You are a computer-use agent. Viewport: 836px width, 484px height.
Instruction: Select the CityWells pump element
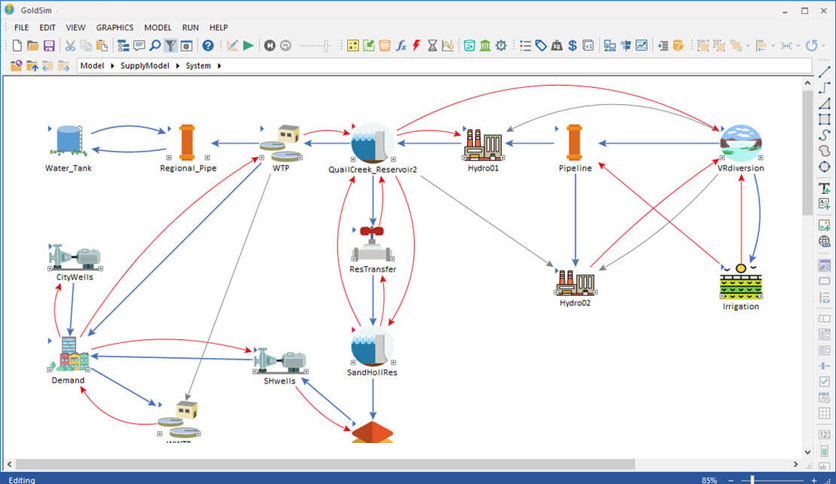pyautogui.click(x=75, y=258)
